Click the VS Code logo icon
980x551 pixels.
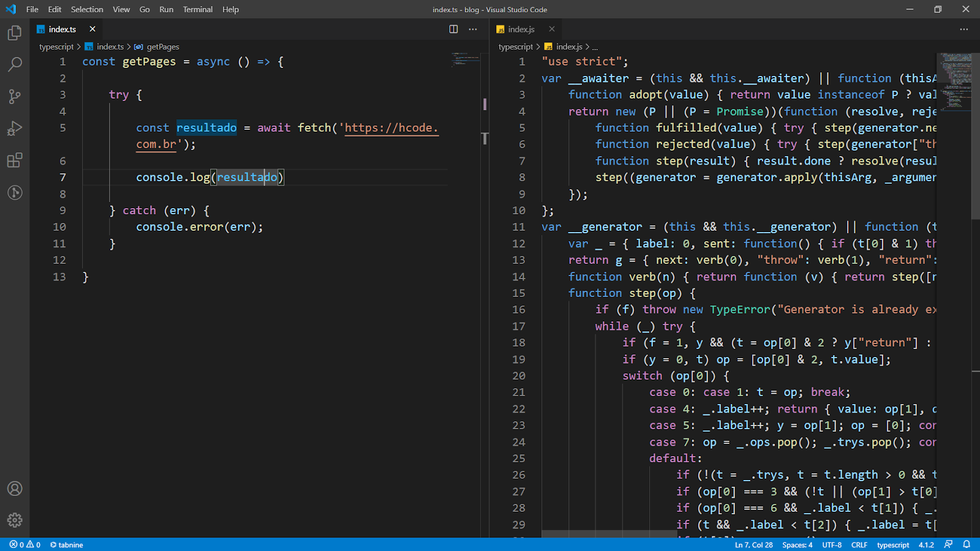click(x=10, y=9)
